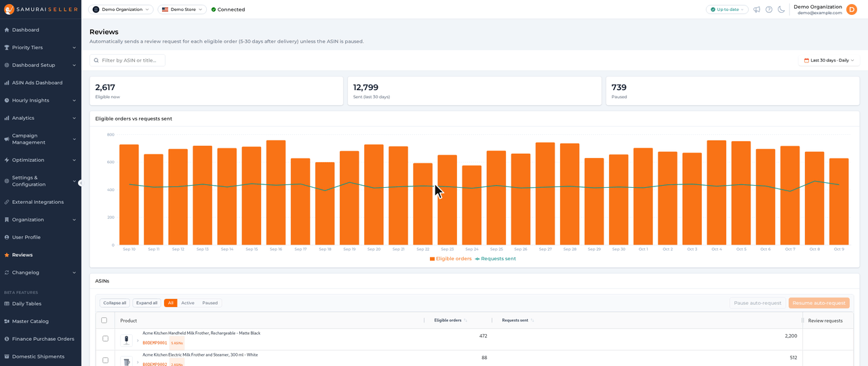Click the Resume auto-request button
The width and height of the screenshot is (868, 366).
(819, 303)
